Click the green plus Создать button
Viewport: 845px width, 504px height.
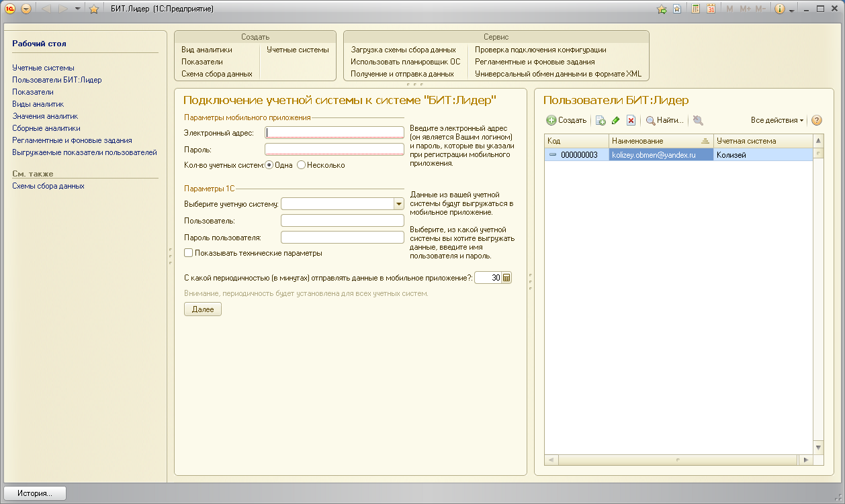point(566,121)
